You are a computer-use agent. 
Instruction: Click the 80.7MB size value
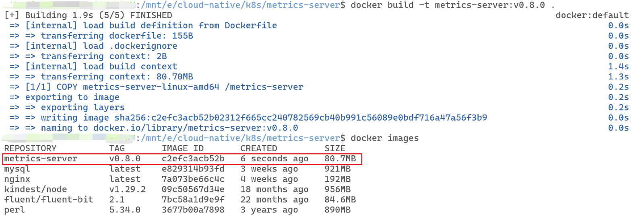[340, 159]
